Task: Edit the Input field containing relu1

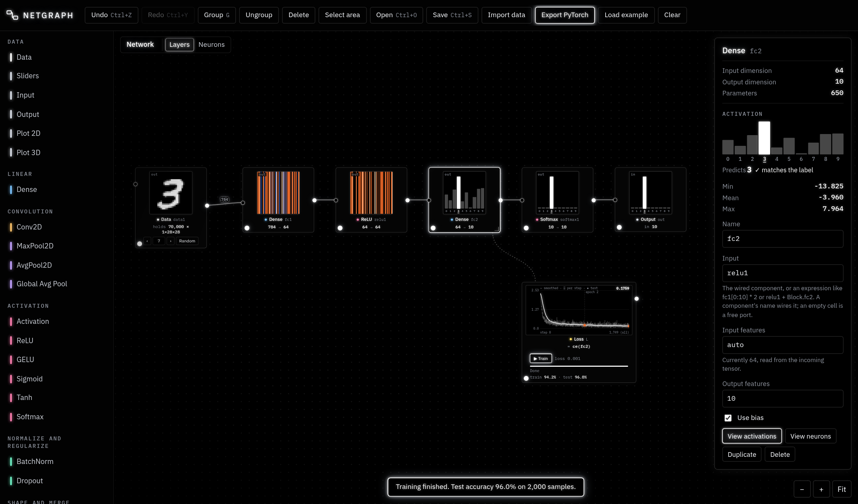Action: click(783, 273)
